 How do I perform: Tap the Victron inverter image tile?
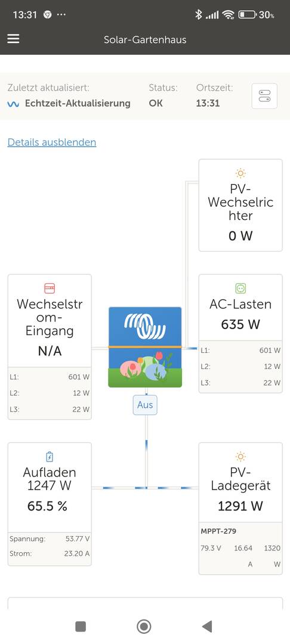pos(145,347)
